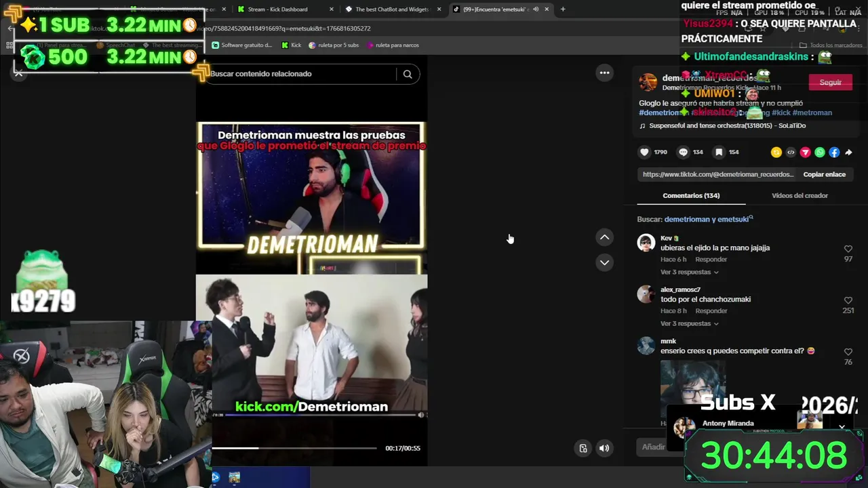Open a new browser tab with plus
The width and height of the screenshot is (868, 488).
[563, 9]
